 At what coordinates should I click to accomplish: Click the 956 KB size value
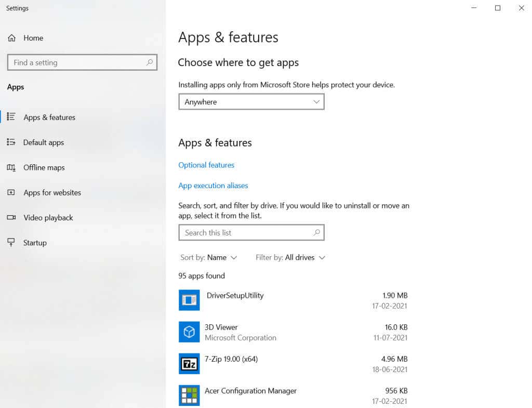[396, 391]
